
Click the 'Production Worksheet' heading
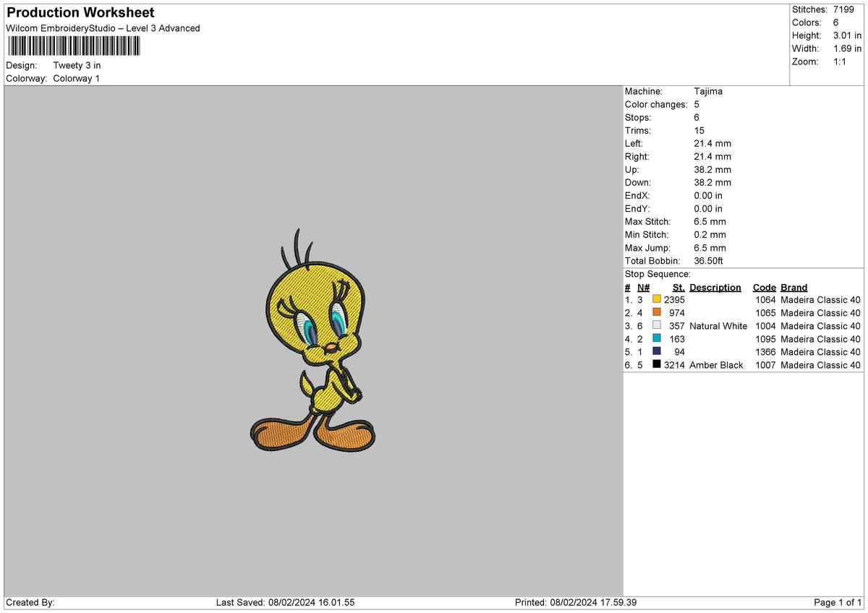pyautogui.click(x=80, y=12)
